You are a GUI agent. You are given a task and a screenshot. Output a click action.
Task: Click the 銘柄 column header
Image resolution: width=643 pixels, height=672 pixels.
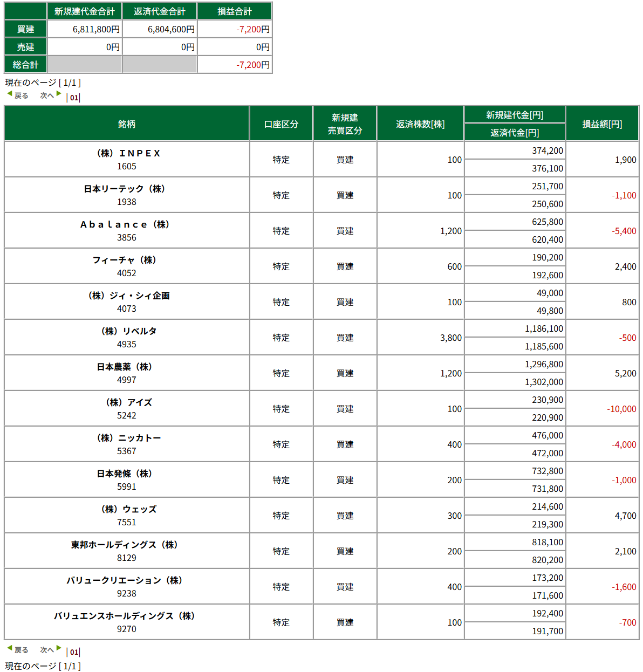tap(127, 124)
